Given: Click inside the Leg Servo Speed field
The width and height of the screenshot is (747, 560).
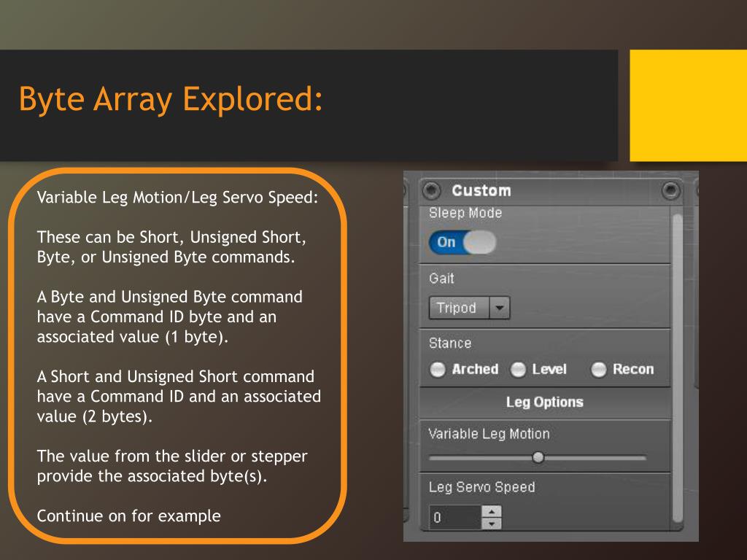Looking at the screenshot, I should [455, 517].
